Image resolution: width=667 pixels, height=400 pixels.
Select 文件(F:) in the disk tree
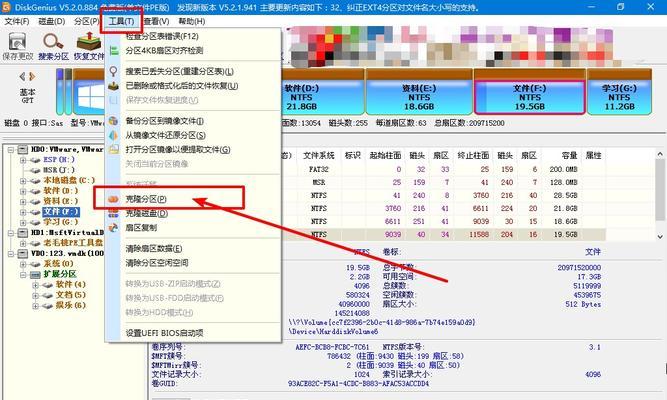point(61,211)
